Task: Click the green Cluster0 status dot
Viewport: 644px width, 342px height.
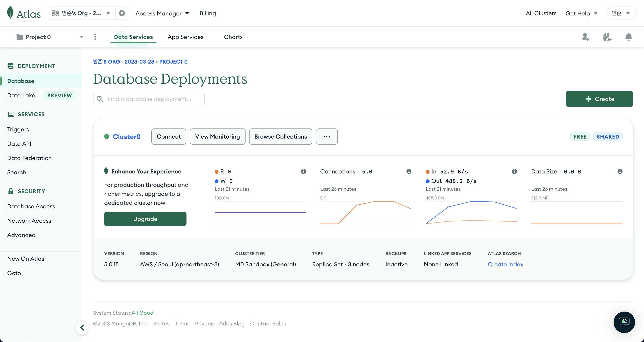Action: (107, 136)
